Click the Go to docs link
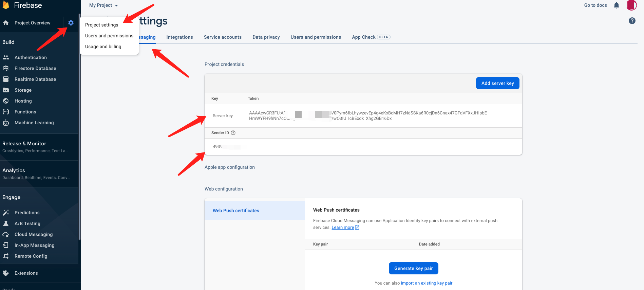Image resolution: width=644 pixels, height=290 pixels. tap(595, 5)
